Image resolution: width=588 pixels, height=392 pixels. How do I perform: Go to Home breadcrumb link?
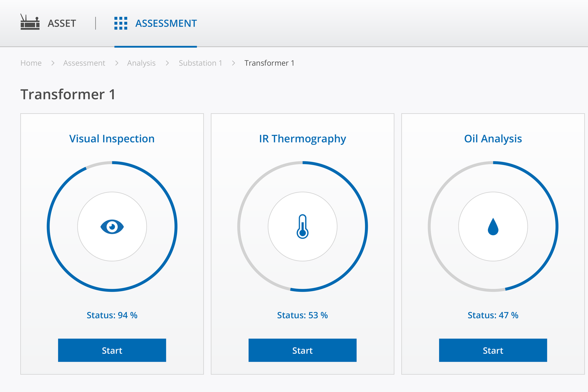point(31,63)
